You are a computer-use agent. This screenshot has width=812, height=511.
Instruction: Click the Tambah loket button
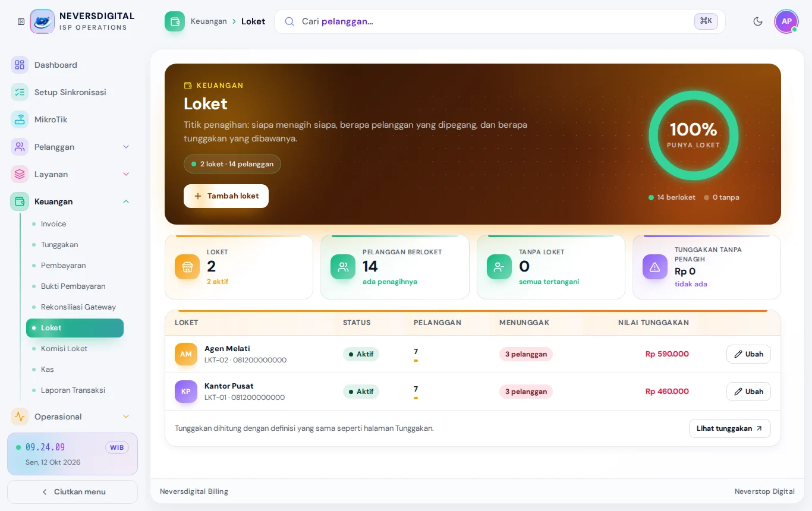point(226,196)
